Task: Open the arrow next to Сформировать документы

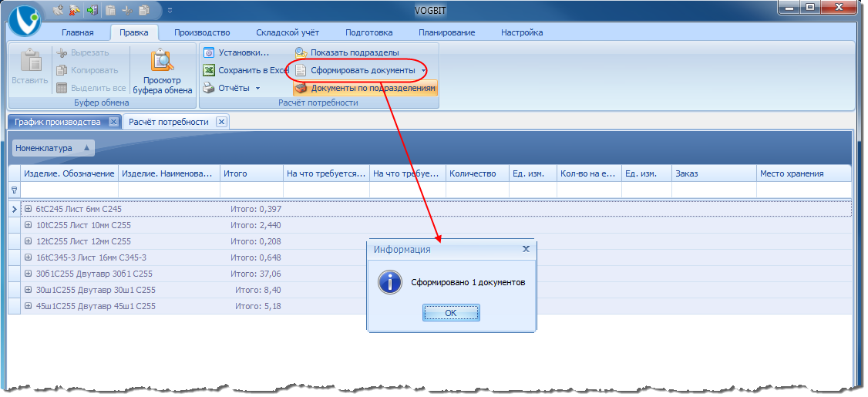Action: (423, 70)
